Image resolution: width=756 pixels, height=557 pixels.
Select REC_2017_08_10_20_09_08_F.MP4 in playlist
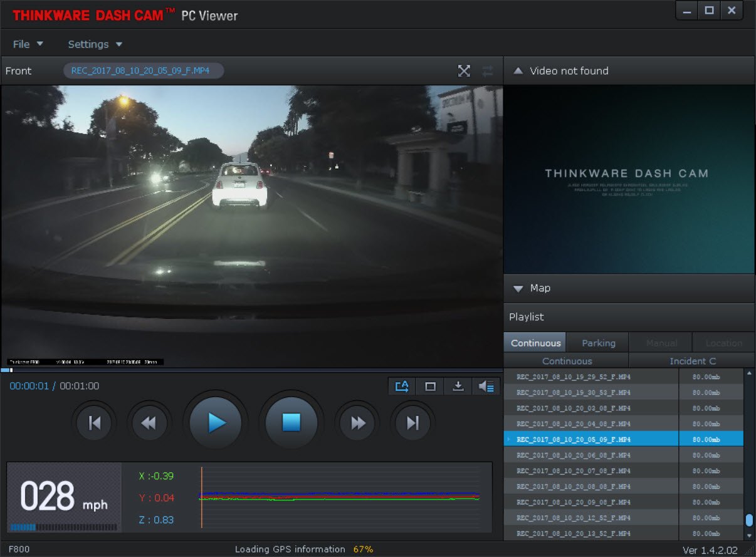click(624, 502)
